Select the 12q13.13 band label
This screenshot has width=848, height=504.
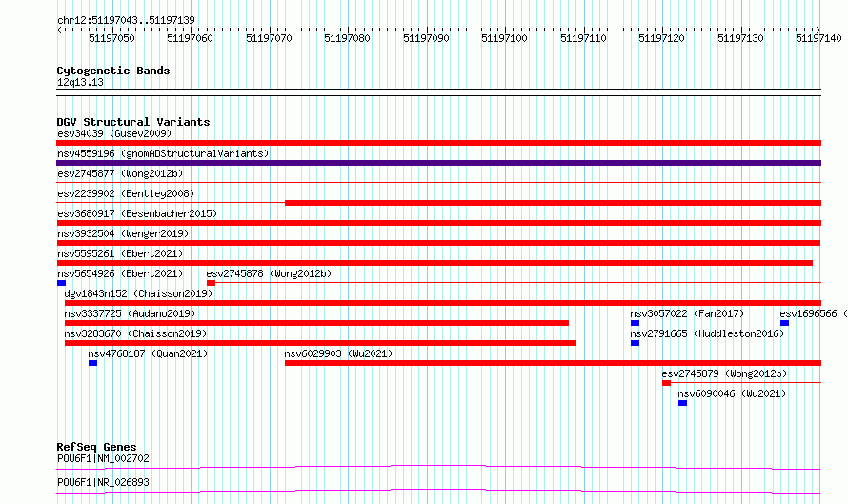point(80,82)
